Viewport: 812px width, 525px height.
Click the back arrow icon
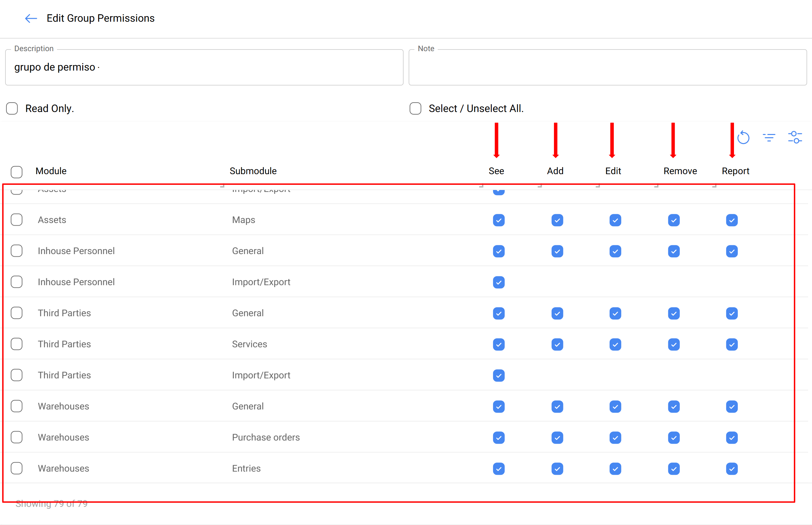coord(31,18)
